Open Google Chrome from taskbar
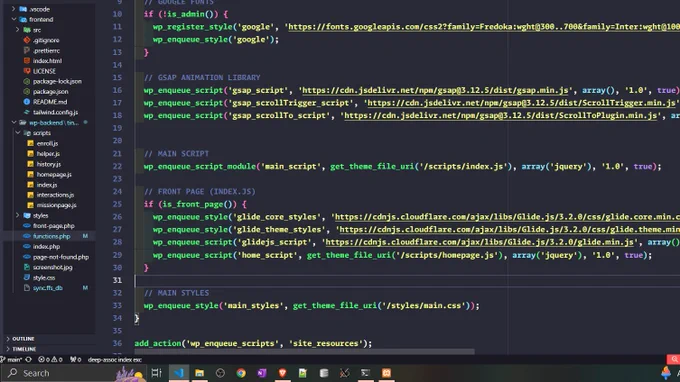680x382 pixels. [241, 373]
